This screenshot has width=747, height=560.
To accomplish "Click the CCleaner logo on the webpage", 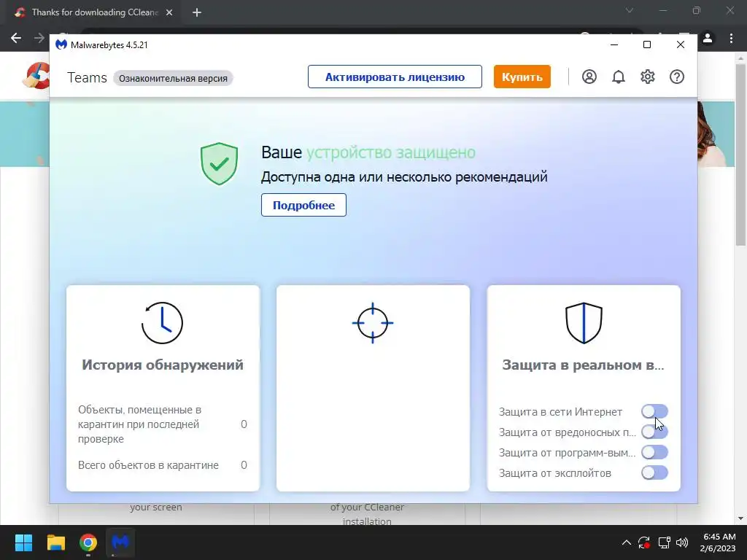I will pyautogui.click(x=36, y=76).
